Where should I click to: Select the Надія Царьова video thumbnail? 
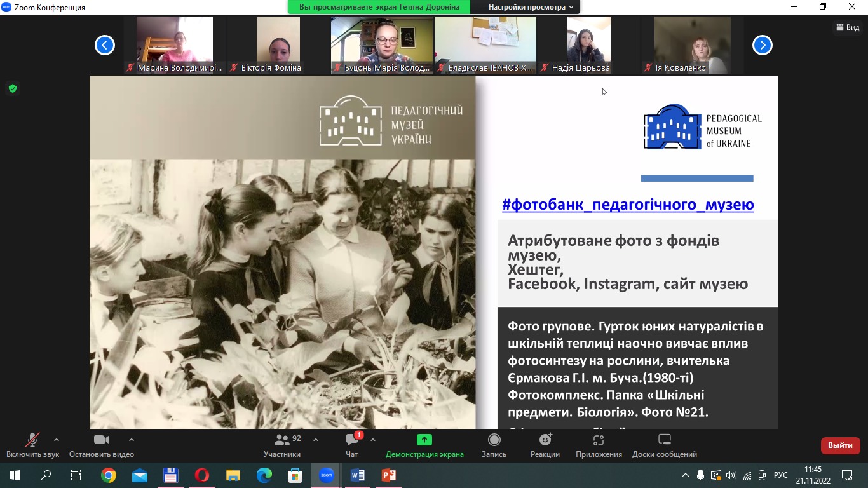click(588, 44)
